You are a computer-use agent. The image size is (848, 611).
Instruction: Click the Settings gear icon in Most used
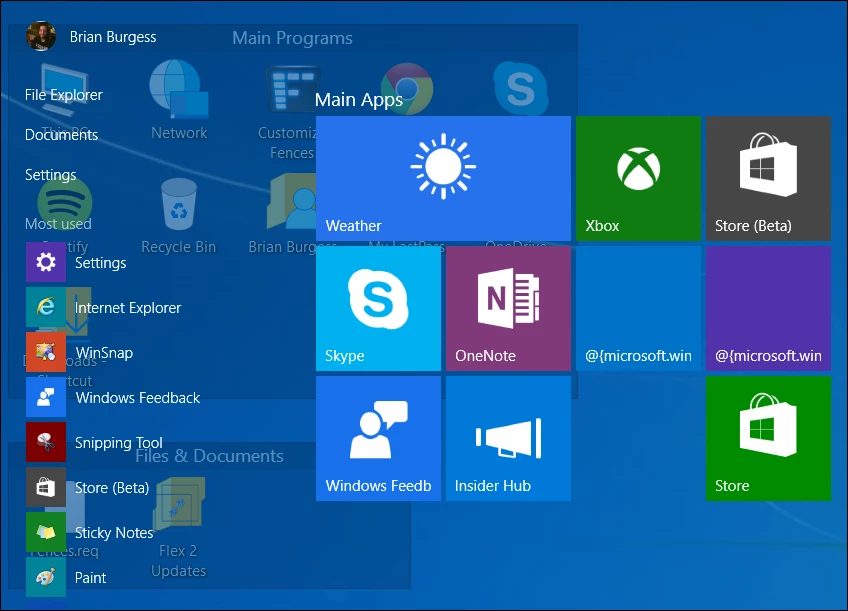pyautogui.click(x=46, y=262)
